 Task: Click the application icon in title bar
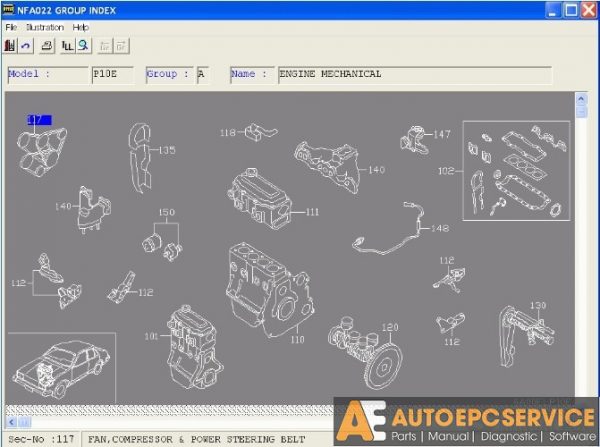(x=8, y=9)
